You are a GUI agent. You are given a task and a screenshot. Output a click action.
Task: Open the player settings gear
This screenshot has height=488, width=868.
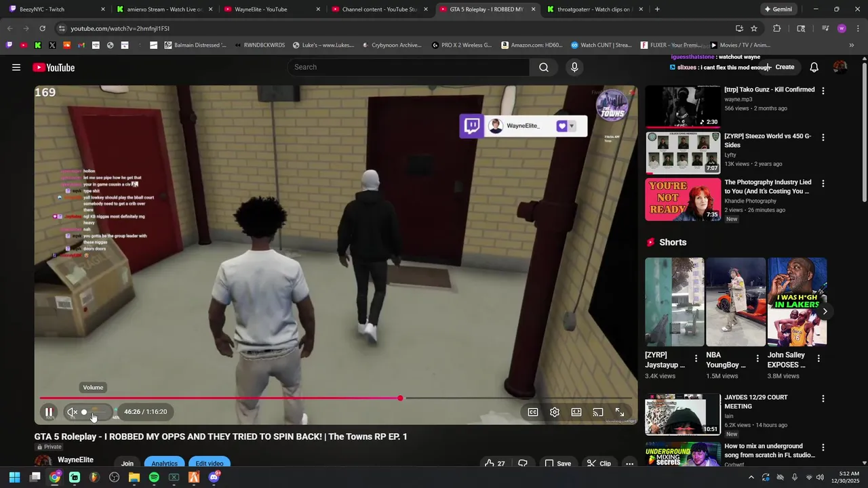[555, 411]
